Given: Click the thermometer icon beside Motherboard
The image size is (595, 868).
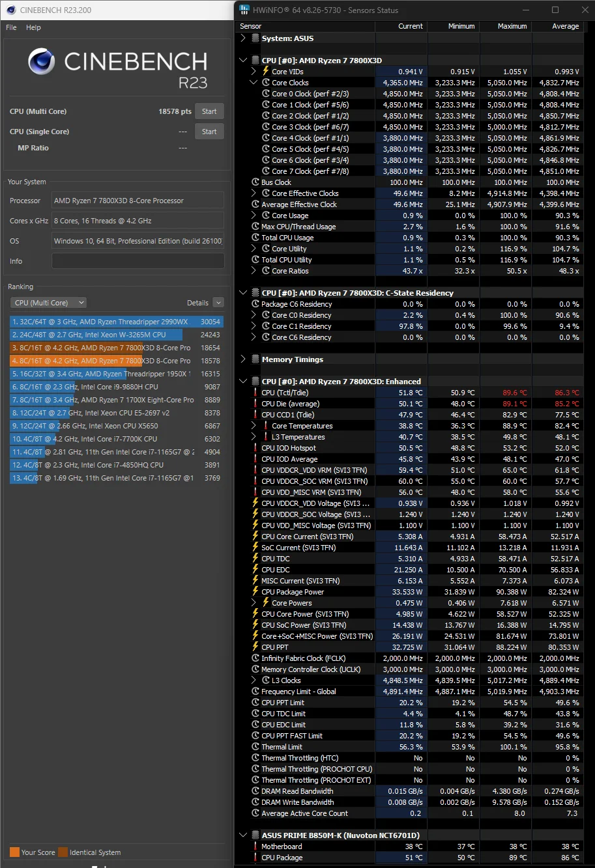Looking at the screenshot, I should (255, 847).
